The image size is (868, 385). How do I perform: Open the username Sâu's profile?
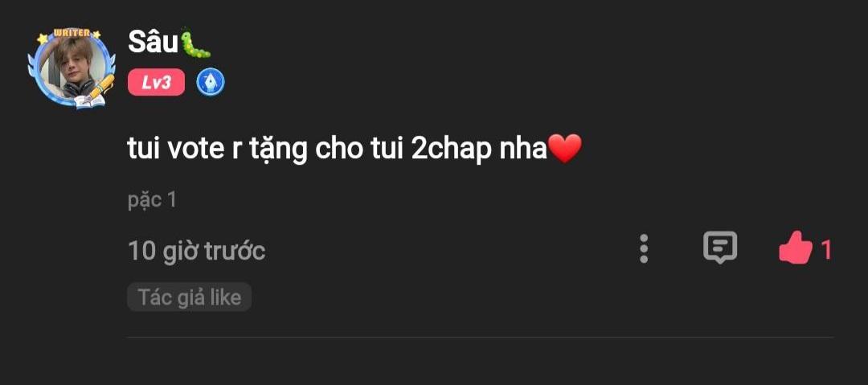click(x=152, y=42)
